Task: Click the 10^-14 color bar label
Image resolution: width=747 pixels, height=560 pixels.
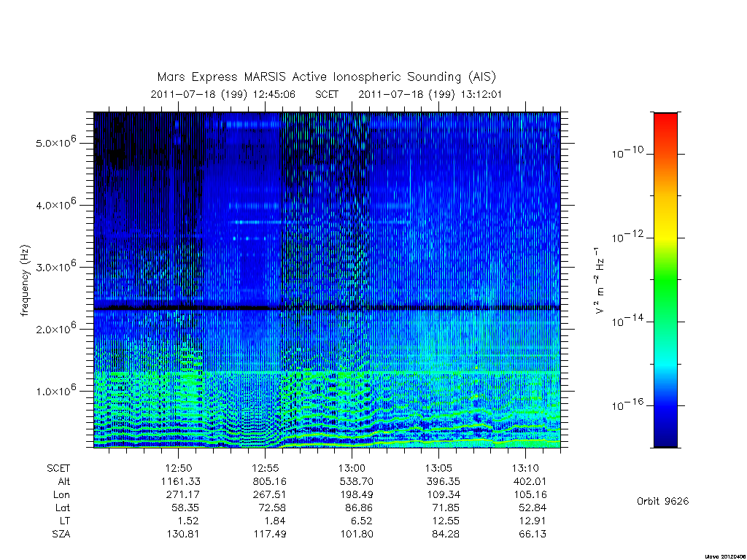Action: [627, 321]
